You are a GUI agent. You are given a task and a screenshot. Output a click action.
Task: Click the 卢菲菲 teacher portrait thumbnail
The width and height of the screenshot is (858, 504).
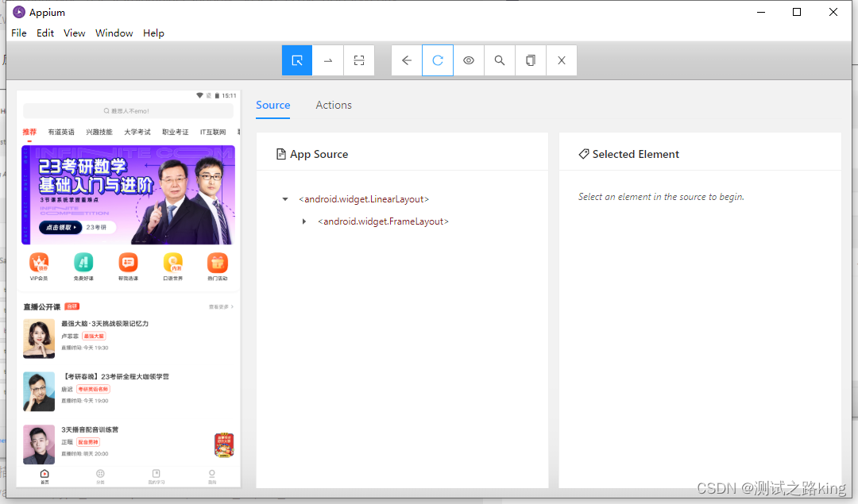(39, 338)
